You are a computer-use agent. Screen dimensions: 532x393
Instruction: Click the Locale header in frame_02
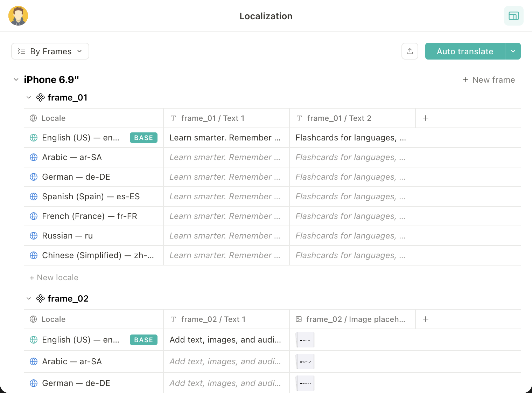[93, 319]
